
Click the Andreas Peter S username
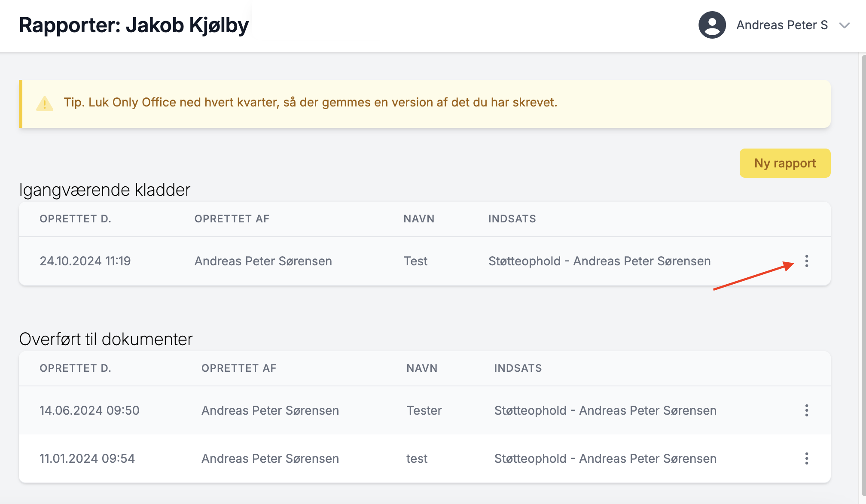(x=782, y=25)
